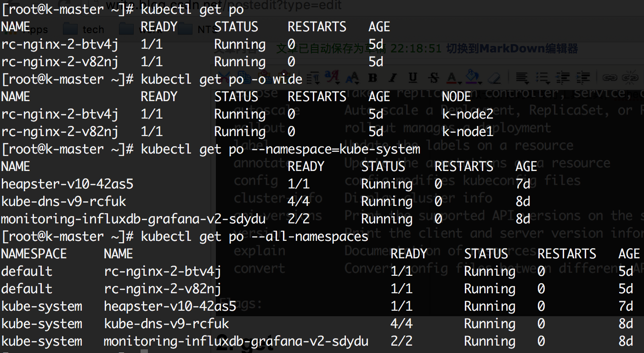The image size is (644, 353).
Task: Open the paint bucket background color dropdown
Action: [473, 78]
